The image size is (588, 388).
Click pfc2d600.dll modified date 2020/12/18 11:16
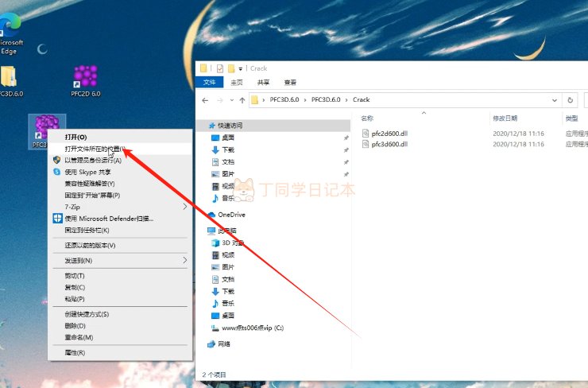pyautogui.click(x=518, y=134)
